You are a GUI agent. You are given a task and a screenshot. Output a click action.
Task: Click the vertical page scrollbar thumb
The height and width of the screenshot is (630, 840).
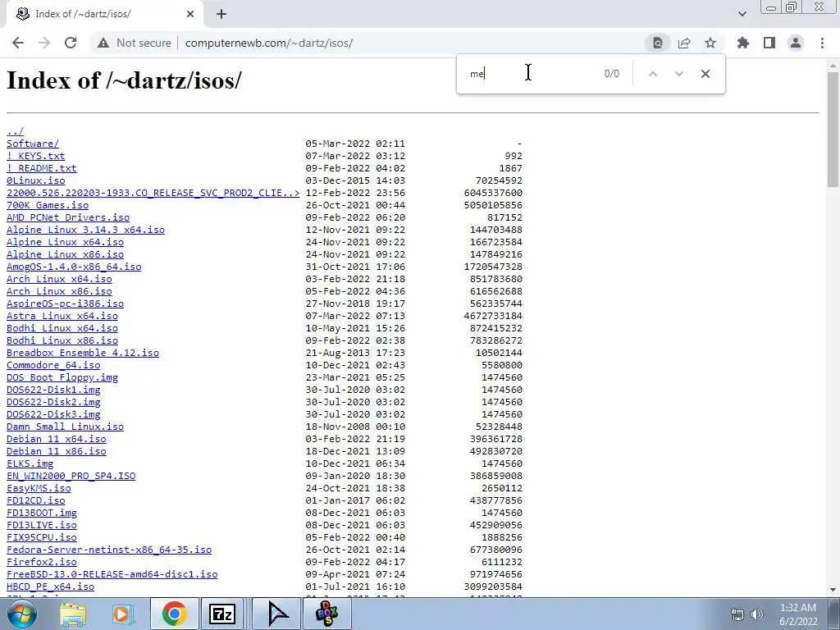click(x=833, y=129)
